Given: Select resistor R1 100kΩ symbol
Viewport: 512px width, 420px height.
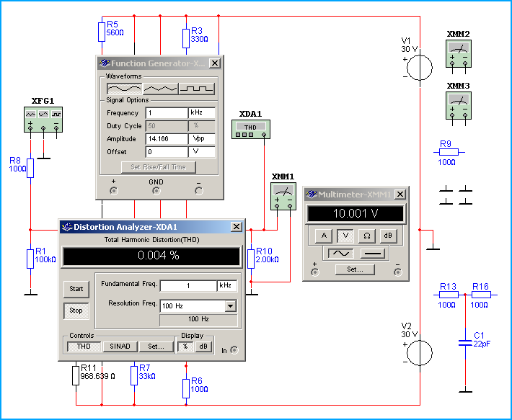Looking at the screenshot, I should pyautogui.click(x=30, y=259).
